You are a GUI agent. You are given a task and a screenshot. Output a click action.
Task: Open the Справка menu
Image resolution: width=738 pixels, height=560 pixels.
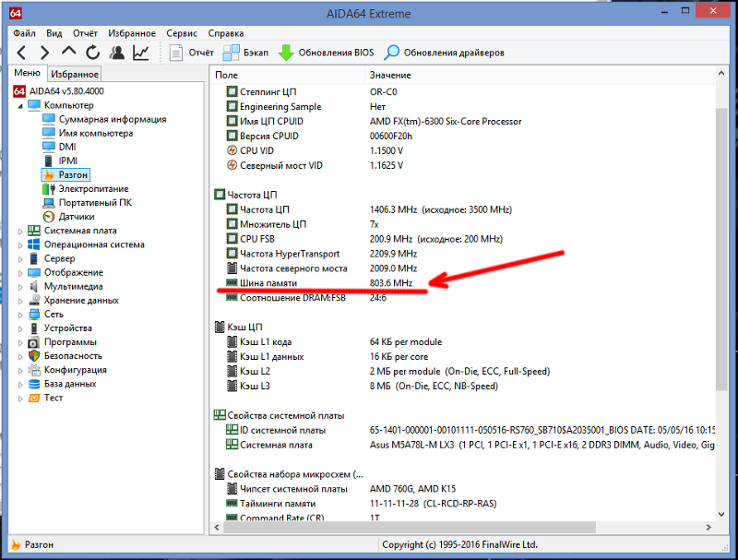click(x=226, y=33)
